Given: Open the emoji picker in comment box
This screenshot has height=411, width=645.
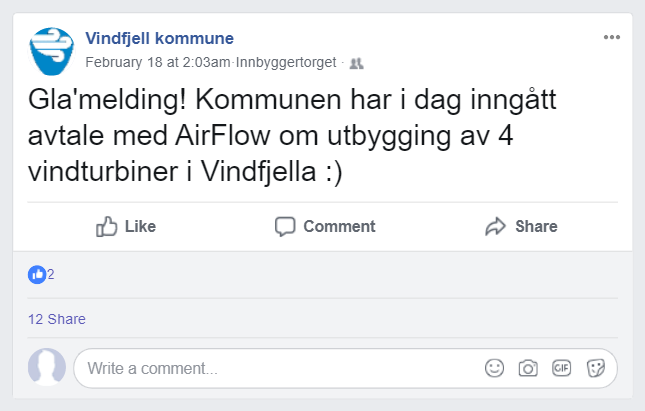Looking at the screenshot, I should (x=494, y=368).
